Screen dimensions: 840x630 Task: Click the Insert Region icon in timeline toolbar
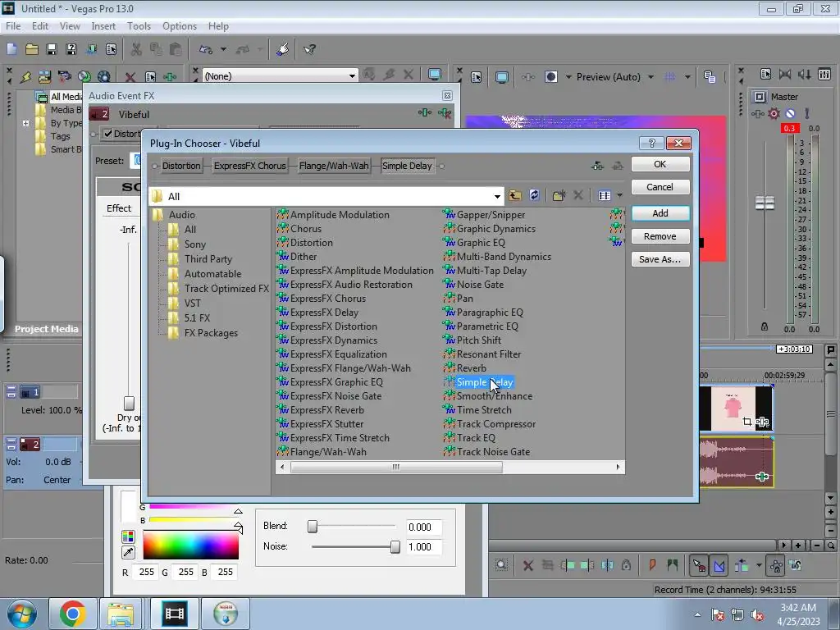pos(672,564)
